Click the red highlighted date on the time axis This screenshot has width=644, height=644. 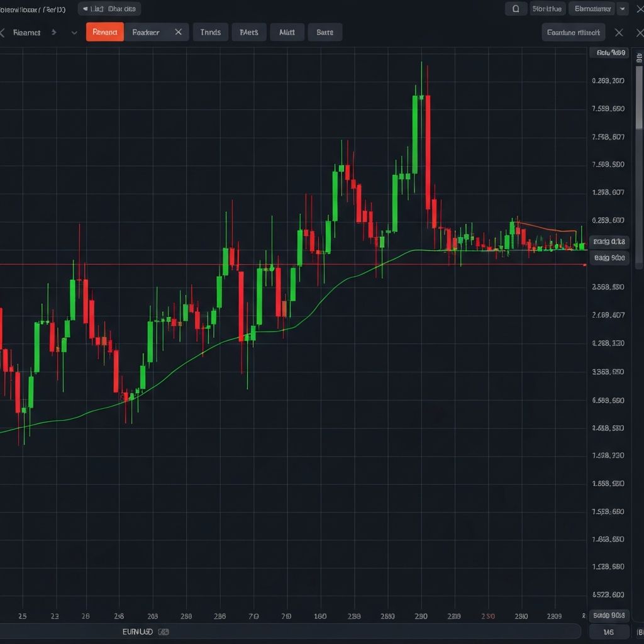coord(488,617)
